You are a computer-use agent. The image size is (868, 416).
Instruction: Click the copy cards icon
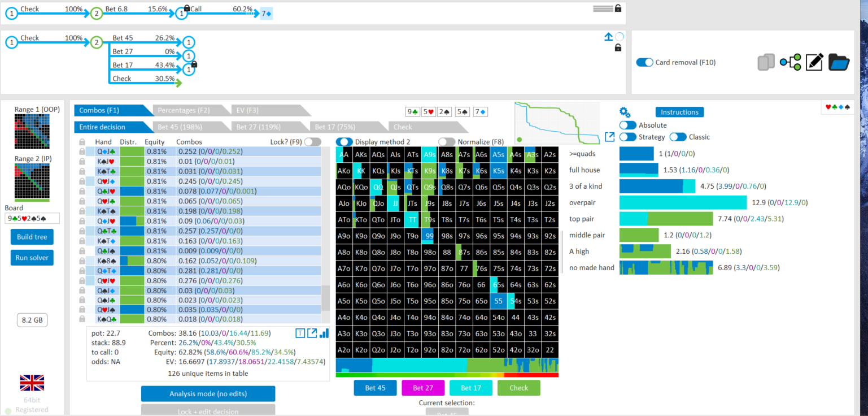pyautogui.click(x=766, y=62)
